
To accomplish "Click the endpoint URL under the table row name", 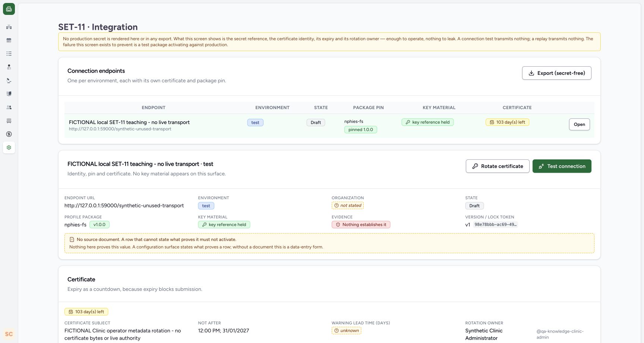I will tap(120, 129).
